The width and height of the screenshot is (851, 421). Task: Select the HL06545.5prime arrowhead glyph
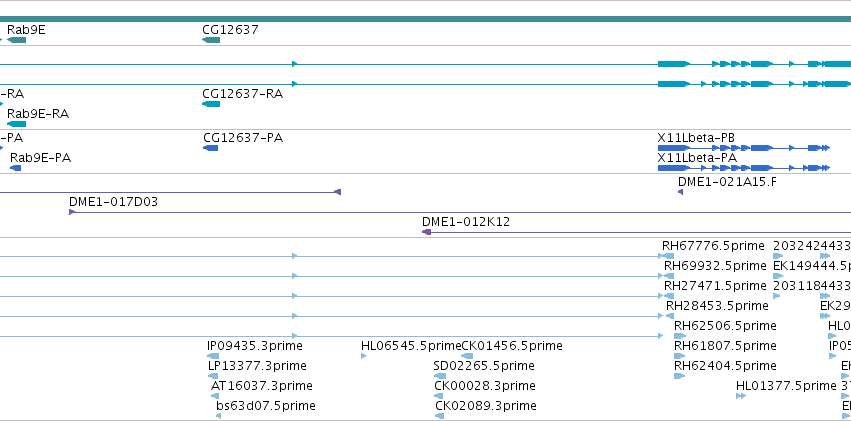click(x=363, y=356)
